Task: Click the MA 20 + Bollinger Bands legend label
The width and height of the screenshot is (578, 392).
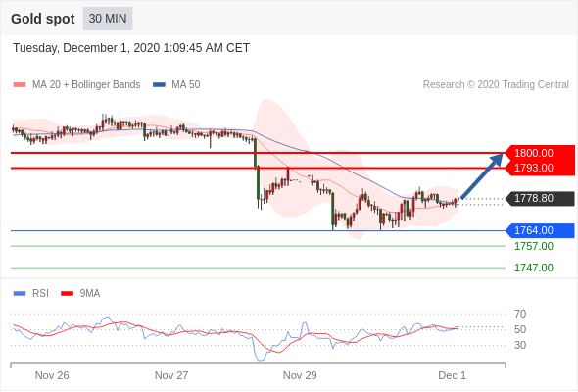Action: click(86, 85)
